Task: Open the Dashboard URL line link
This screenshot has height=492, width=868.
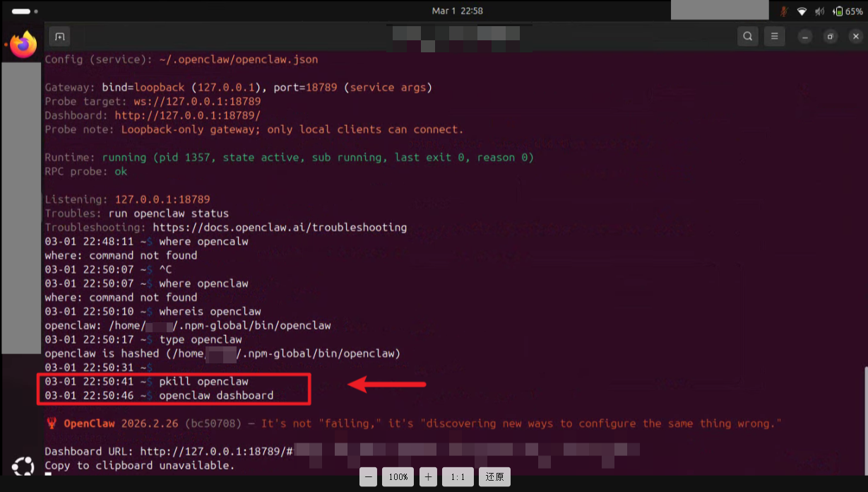Action: 216,451
